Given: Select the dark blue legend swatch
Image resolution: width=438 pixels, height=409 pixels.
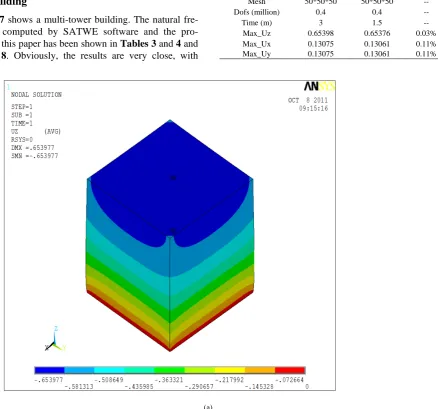Looking at the screenshot, I should [49, 370].
